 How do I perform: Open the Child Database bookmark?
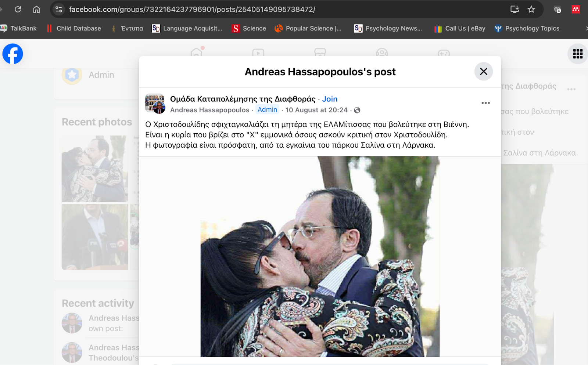(74, 28)
